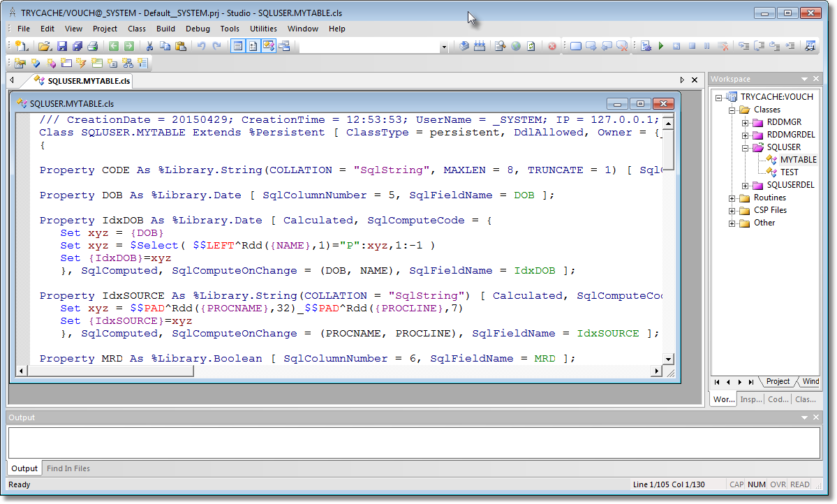Click the Find in Files magnifier icon
This screenshot has height=504, width=837.
point(500,47)
